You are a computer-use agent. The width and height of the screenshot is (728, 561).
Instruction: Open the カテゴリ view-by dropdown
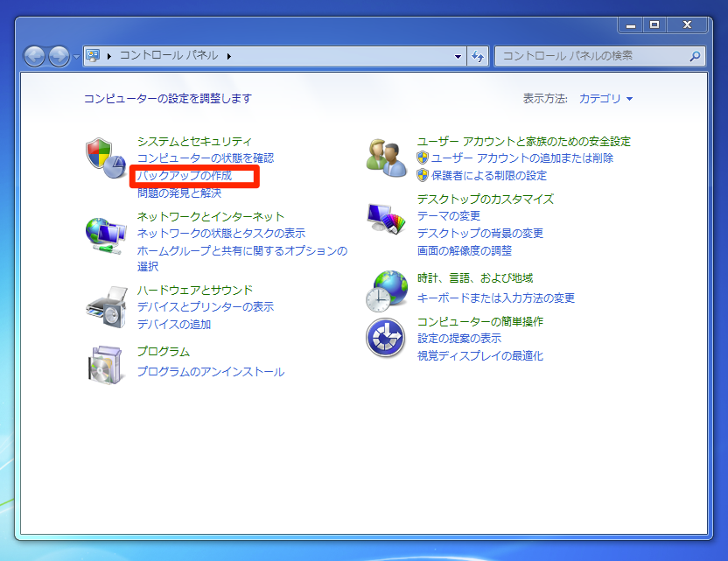tap(605, 98)
